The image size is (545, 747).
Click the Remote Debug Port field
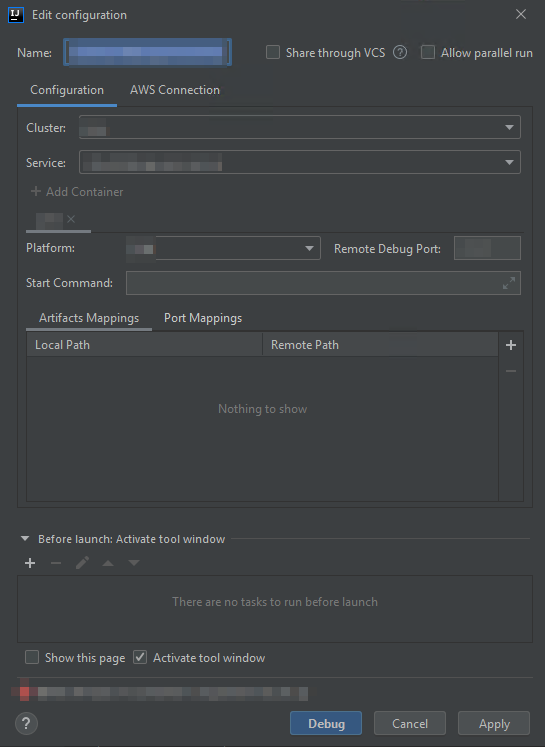point(487,248)
